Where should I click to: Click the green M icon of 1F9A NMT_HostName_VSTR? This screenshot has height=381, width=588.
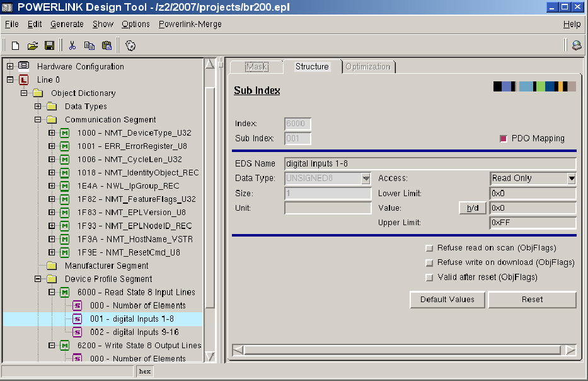point(65,239)
